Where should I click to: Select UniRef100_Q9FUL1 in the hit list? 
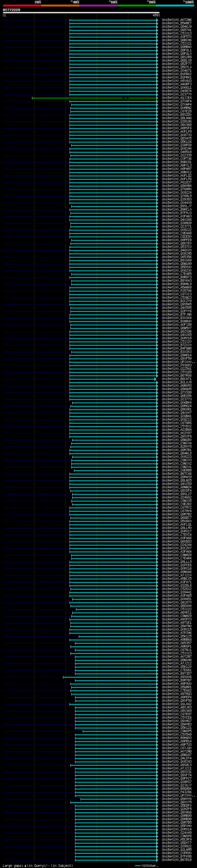(x=176, y=50)
